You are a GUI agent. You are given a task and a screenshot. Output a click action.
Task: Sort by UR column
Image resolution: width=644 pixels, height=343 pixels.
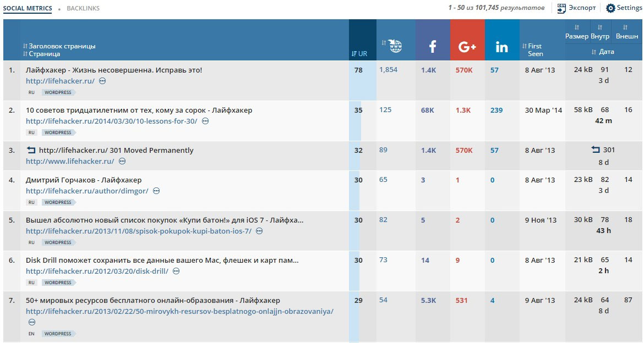[x=359, y=54]
